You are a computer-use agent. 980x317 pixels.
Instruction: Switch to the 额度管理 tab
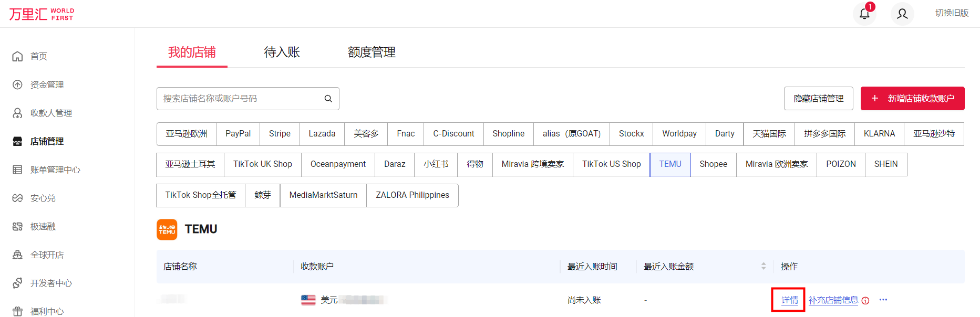pos(372,52)
